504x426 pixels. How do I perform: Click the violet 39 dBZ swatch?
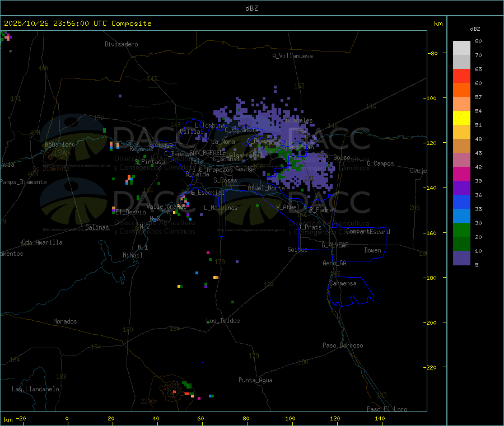pos(461,188)
